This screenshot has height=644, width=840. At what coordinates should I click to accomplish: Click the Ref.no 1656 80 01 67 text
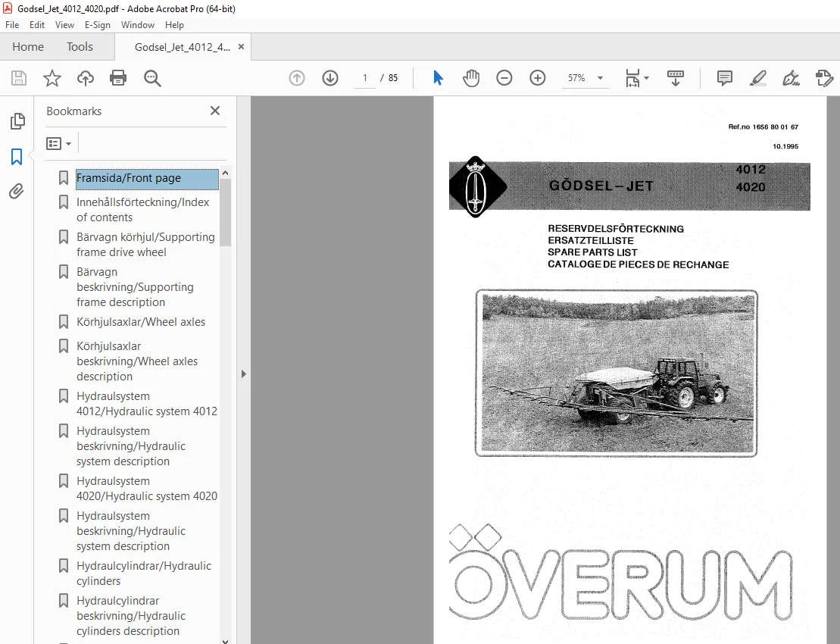763,127
